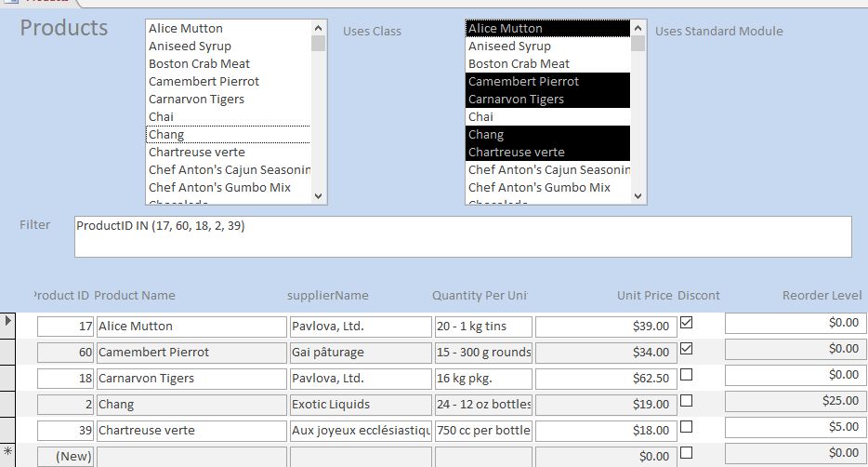Deselect Camembert Pierrot in Standard Module list
Viewport: 868px width, 467px height.
click(546, 82)
